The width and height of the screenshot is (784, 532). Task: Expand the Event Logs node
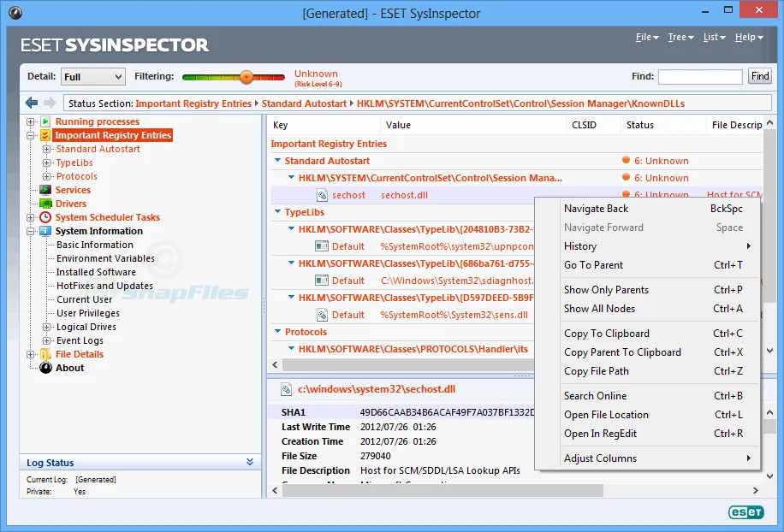[x=46, y=340]
